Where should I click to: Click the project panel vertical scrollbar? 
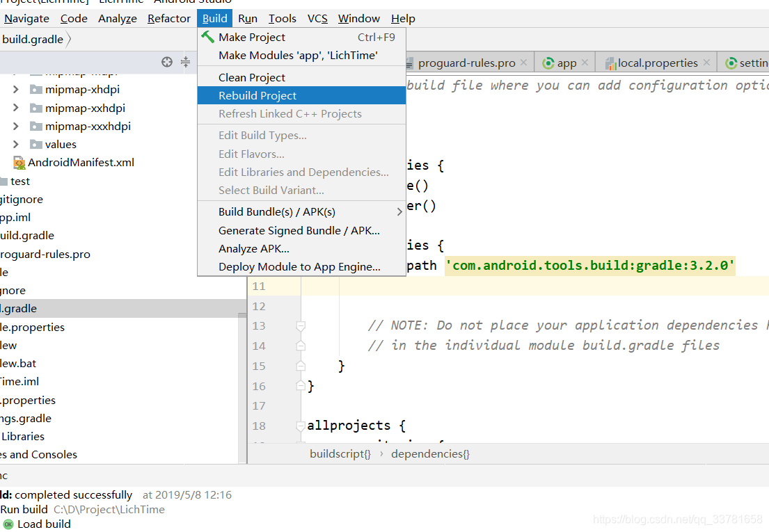tap(241, 387)
